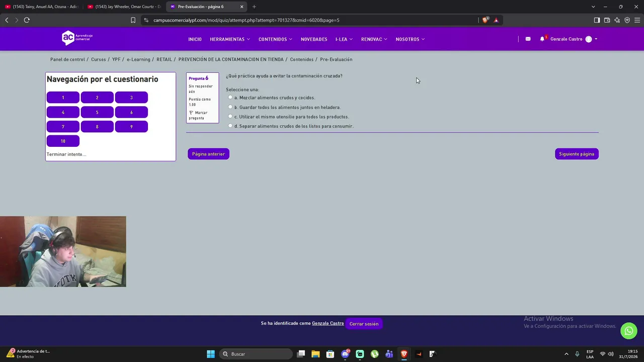Open Task View on the taskbar
The image size is (644, 362).
301,354
